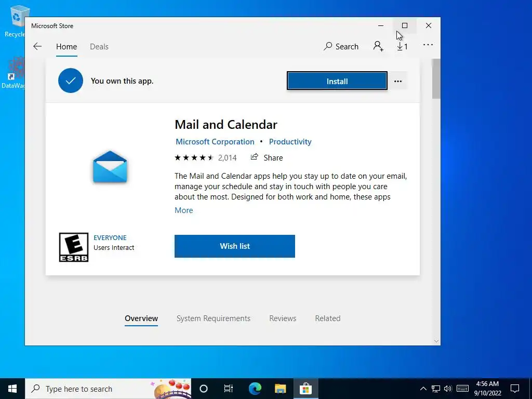The image size is (532, 399).
Task: Expand description with More link
Action: point(183,210)
